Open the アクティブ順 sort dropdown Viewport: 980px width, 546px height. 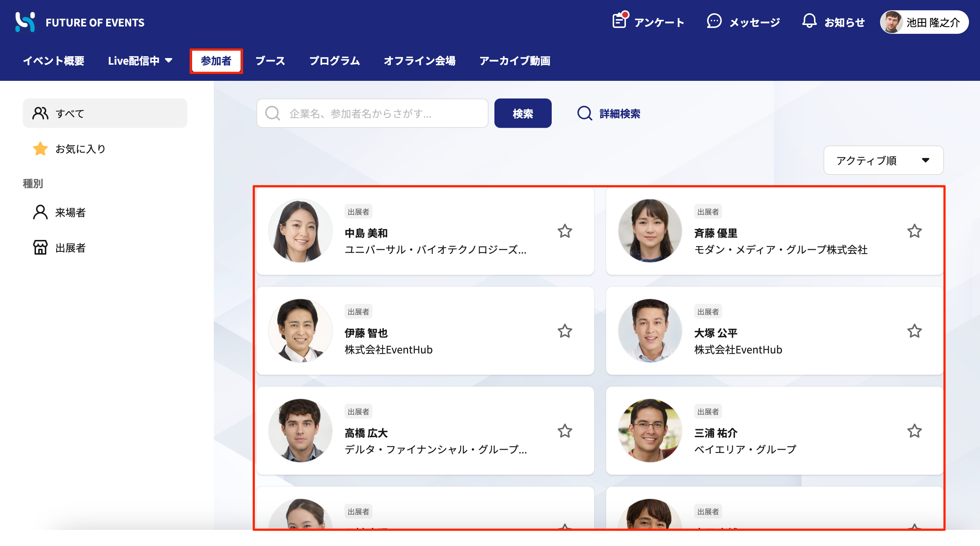click(883, 161)
